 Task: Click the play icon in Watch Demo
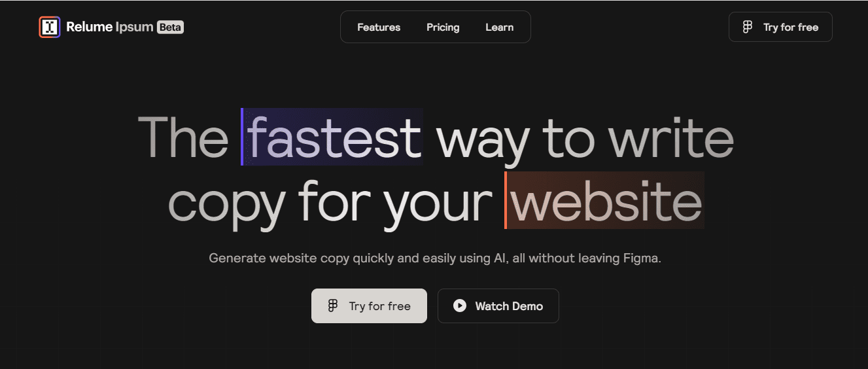(x=460, y=306)
